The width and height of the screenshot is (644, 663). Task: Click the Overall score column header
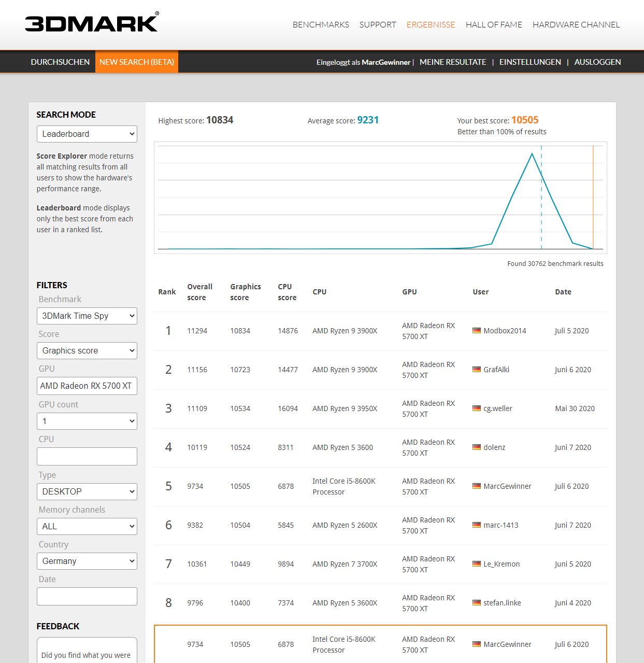click(x=199, y=292)
